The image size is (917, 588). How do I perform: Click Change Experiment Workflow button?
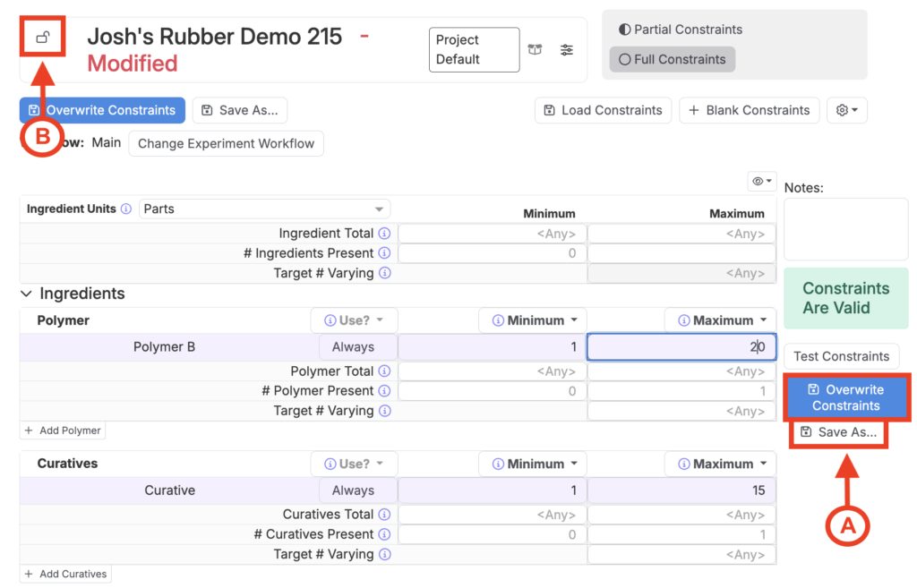tap(226, 143)
